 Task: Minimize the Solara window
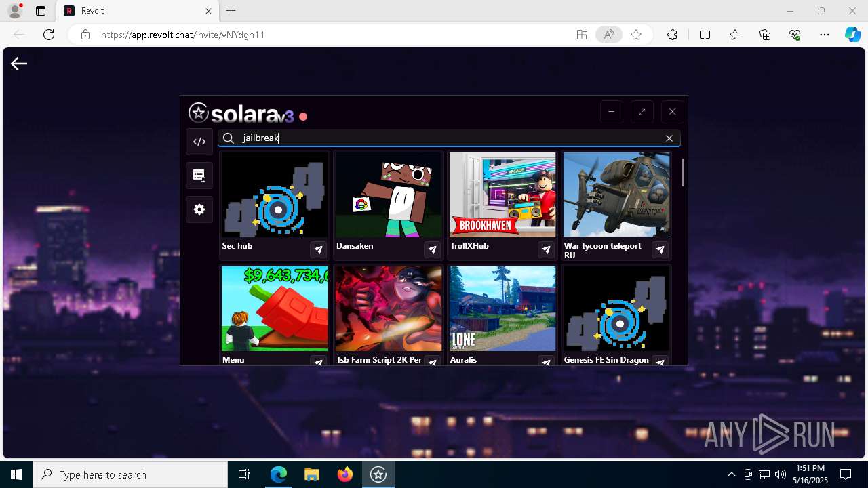pyautogui.click(x=611, y=112)
